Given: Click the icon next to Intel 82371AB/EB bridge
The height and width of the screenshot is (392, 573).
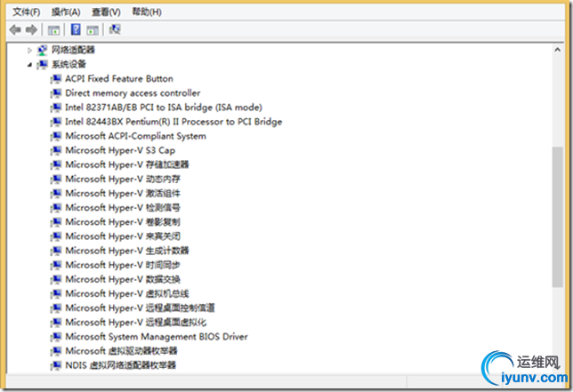Looking at the screenshot, I should pyautogui.click(x=56, y=108).
